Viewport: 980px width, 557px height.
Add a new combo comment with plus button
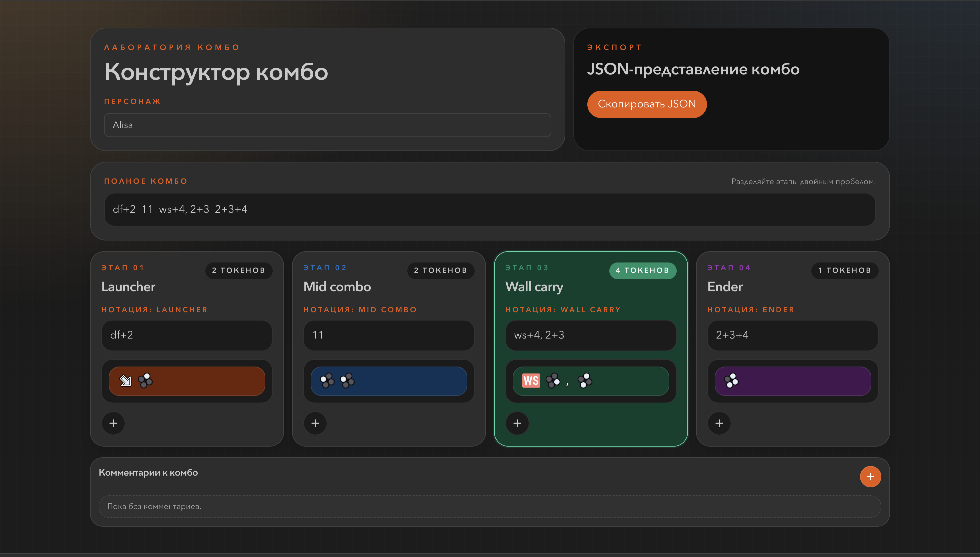[870, 477]
